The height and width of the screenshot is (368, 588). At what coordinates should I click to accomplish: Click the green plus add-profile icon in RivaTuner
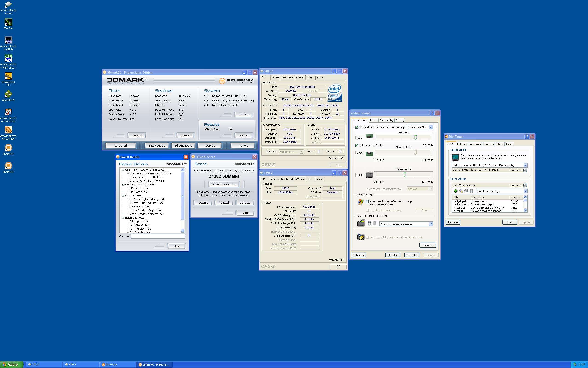tap(455, 191)
